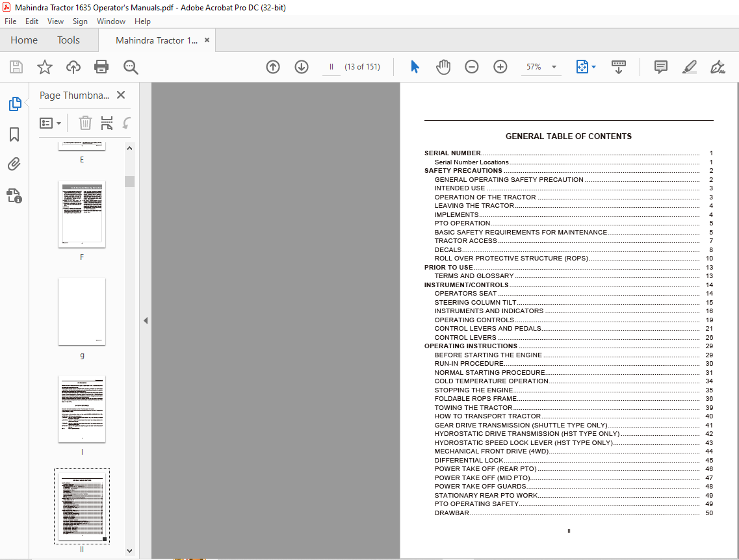Open the Help menu

(x=142, y=21)
